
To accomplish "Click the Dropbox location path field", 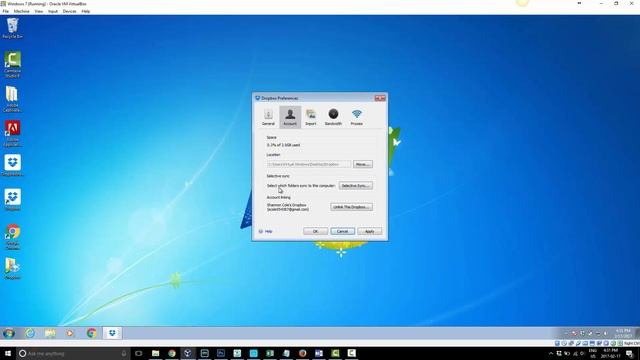I will tap(309, 164).
